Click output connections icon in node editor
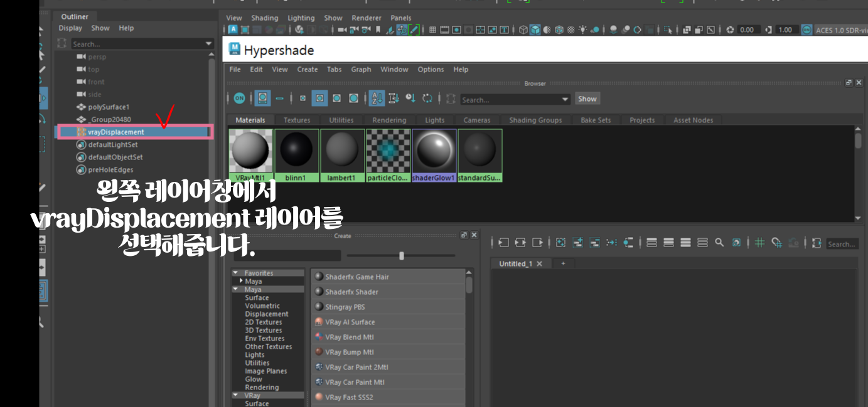Screen dimensions: 868x407 pos(537,242)
